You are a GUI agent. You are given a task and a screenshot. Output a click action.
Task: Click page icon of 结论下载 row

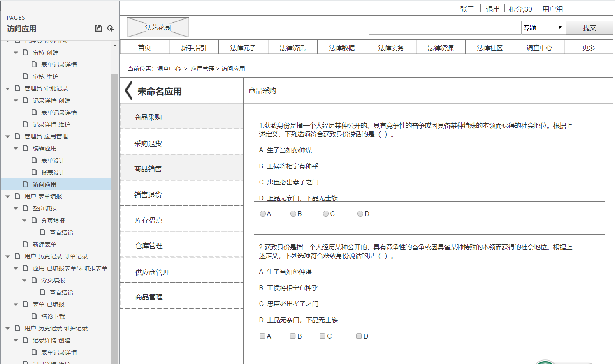coord(34,316)
